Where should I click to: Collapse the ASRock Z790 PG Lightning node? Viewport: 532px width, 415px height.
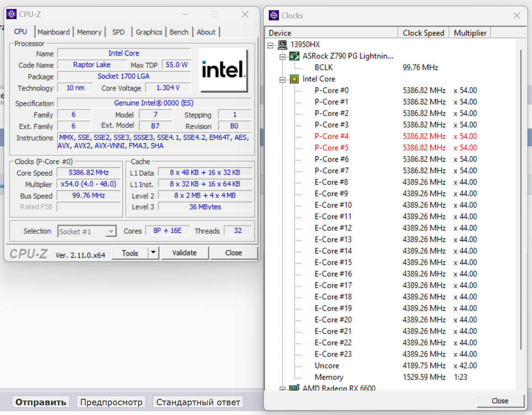[x=282, y=56]
